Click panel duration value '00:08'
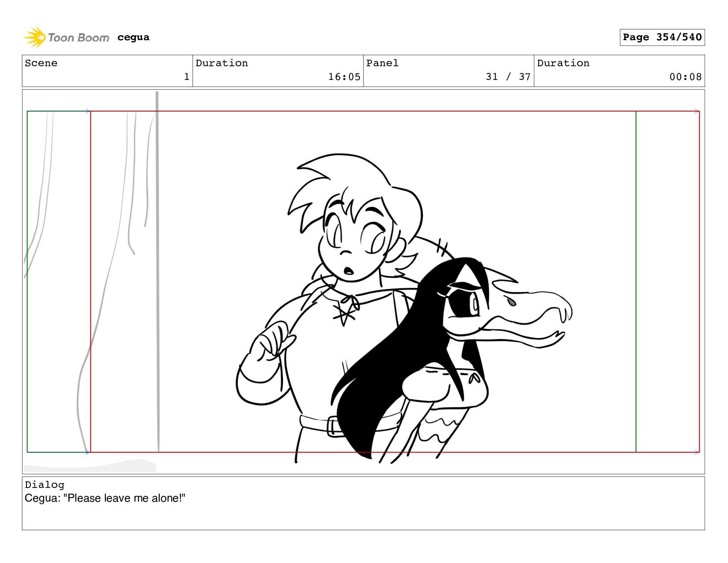Screen dimensions: 728x563 click(686, 77)
